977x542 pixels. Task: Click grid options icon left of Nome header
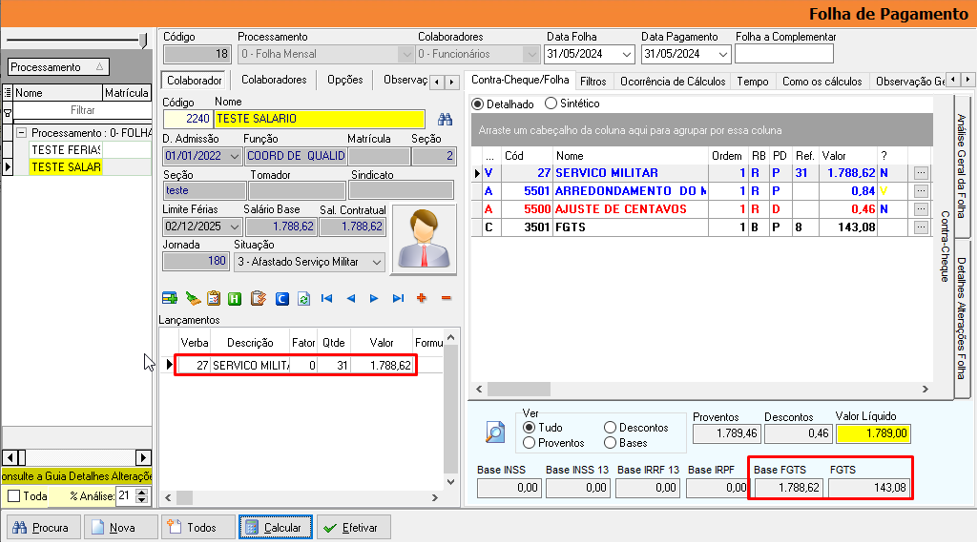7,93
